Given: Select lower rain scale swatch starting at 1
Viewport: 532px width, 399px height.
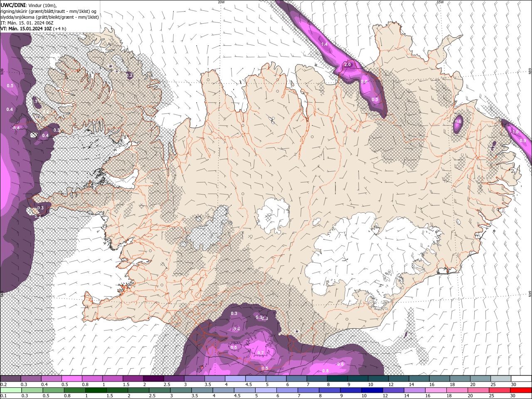Looking at the screenshot, I should coord(96,390).
